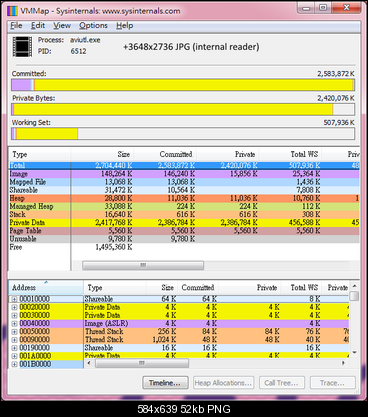This screenshot has height=417, width=368.
Task: Expand the 001A0000 address row
Action: tap(14, 356)
